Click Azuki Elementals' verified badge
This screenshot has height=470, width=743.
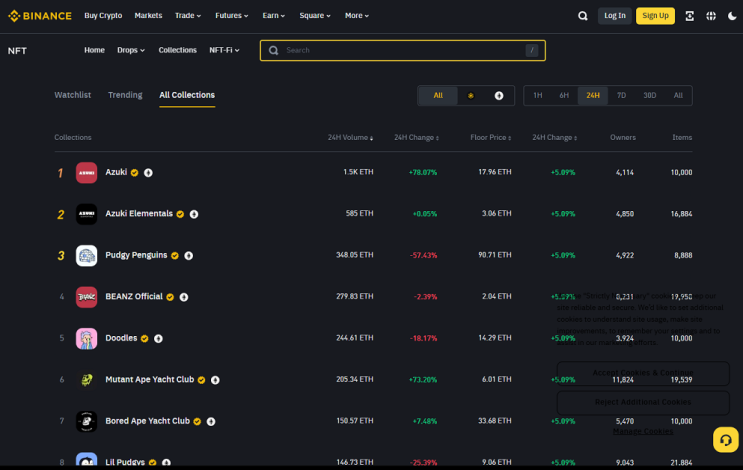coord(180,214)
